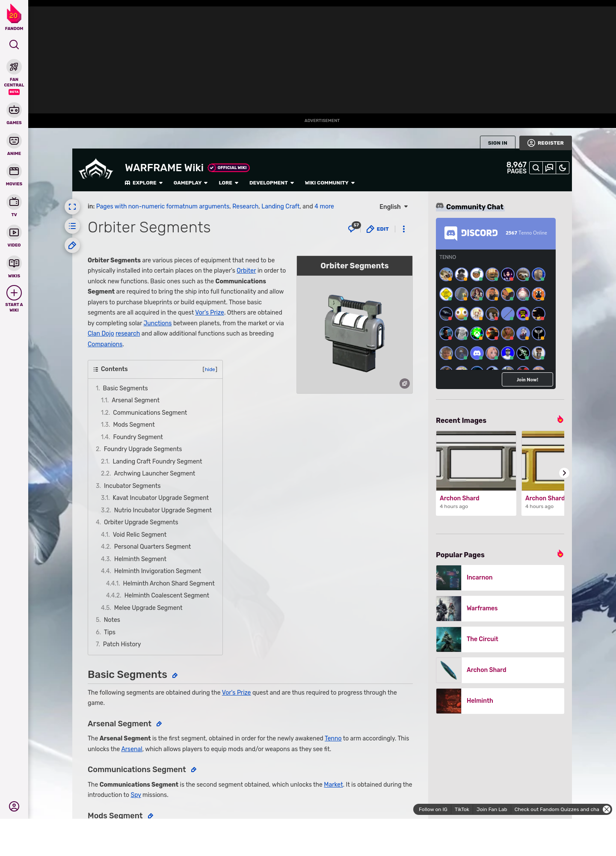Close the bottom Fandom notification bar
The width and height of the screenshot is (616, 856).
[607, 809]
